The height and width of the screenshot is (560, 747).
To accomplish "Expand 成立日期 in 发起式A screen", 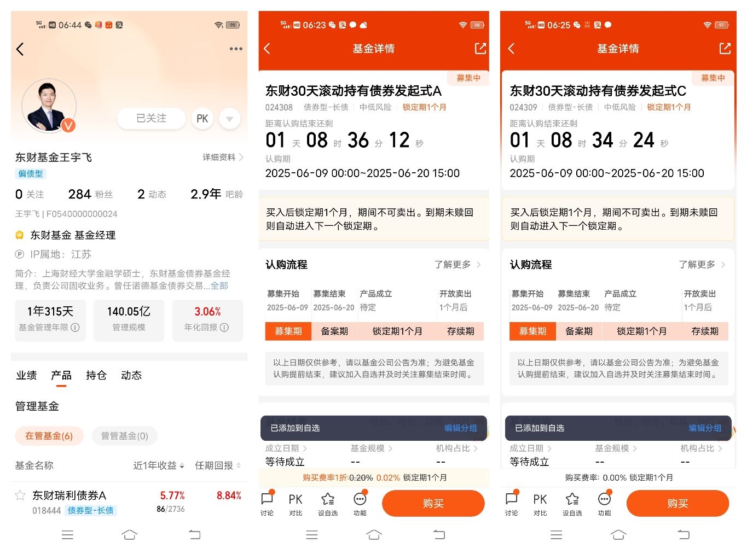I will [287, 448].
